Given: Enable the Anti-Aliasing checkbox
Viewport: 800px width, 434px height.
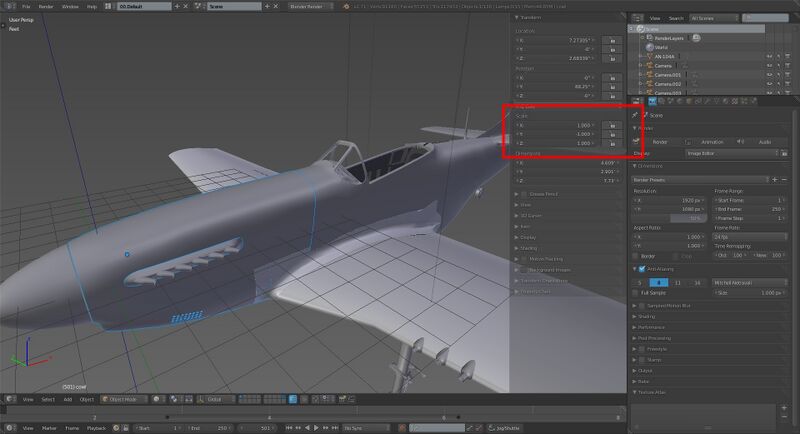Looking at the screenshot, I should (642, 269).
